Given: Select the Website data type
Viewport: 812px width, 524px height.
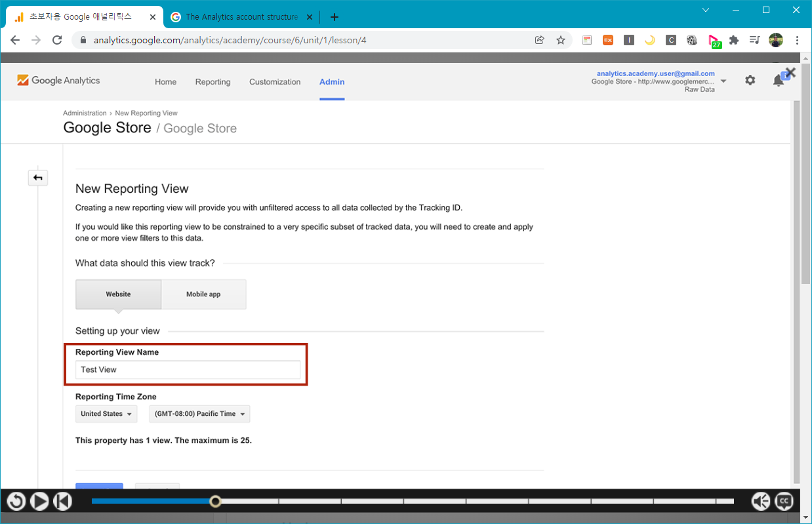Looking at the screenshot, I should coord(118,294).
